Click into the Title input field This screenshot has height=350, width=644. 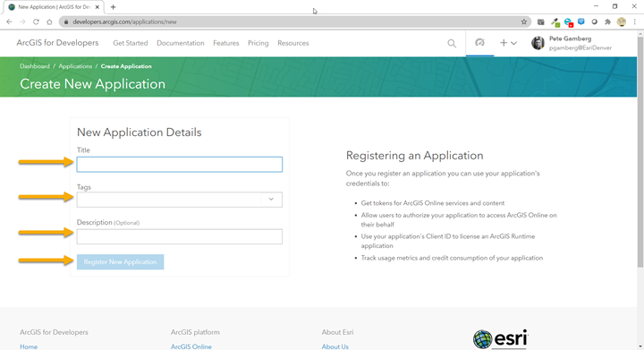click(180, 165)
